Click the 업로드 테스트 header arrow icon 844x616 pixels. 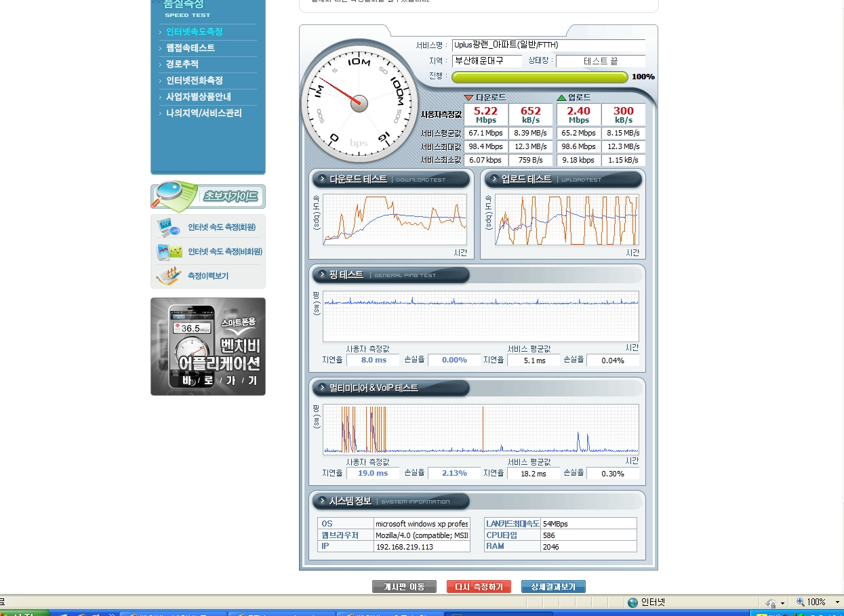pyautogui.click(x=494, y=180)
